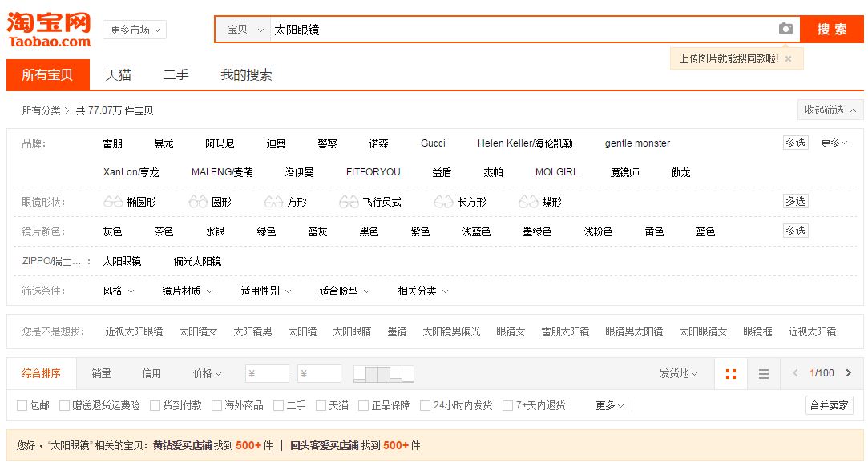Open 回头客爱买店铺 shop results link

325,445
